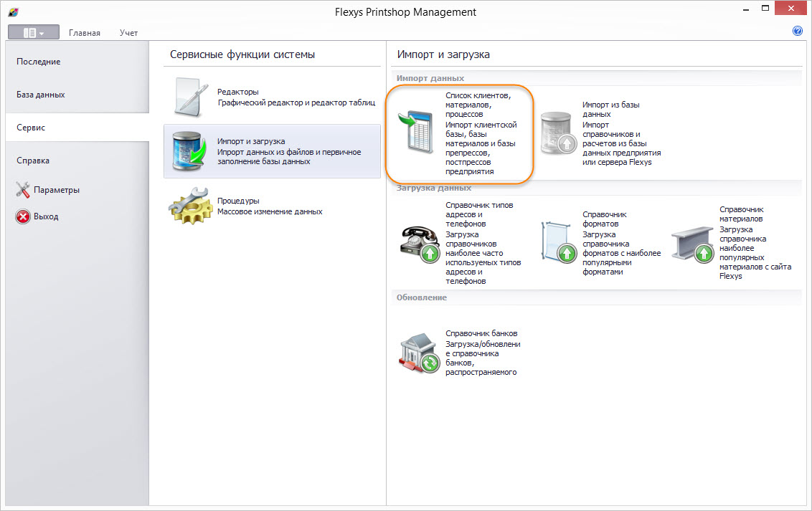Click the Flexys app icon in title bar
812x511 pixels.
pos(14,12)
